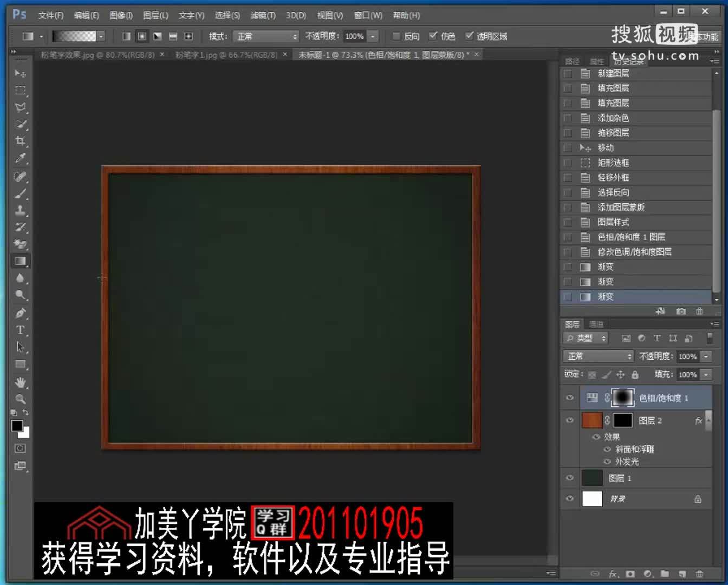
Task: Select the Hand tool
Action: coord(21,382)
